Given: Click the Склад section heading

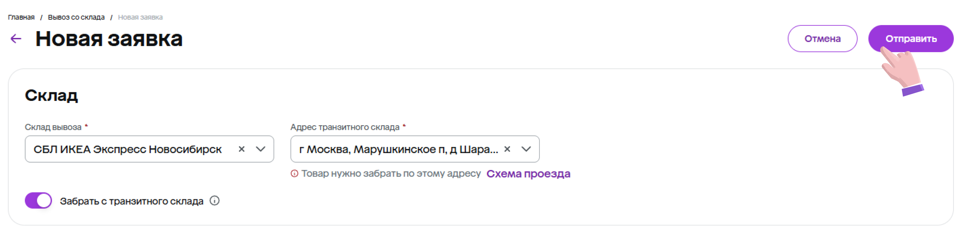Looking at the screenshot, I should point(51,95).
